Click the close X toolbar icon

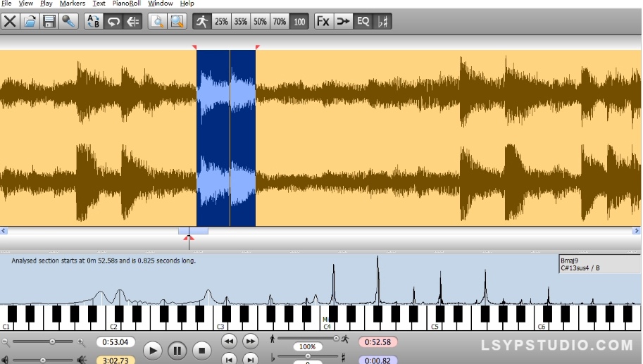(10, 22)
